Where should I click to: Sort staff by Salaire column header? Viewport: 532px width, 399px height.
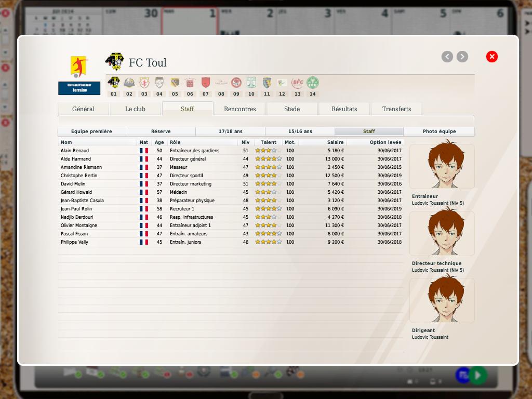coord(322,142)
